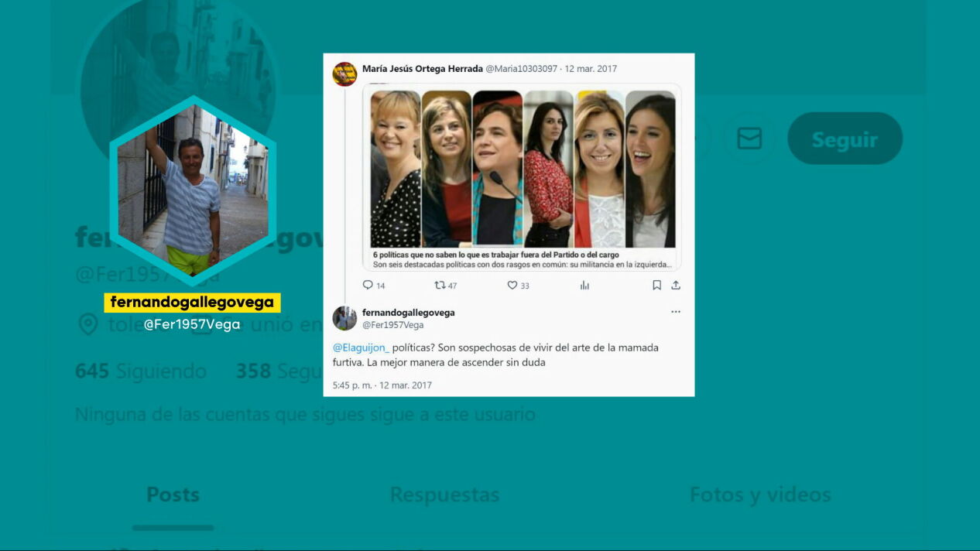Open the tweet analytics bar chart icon
Viewport: 980px width, 551px height.
point(584,285)
